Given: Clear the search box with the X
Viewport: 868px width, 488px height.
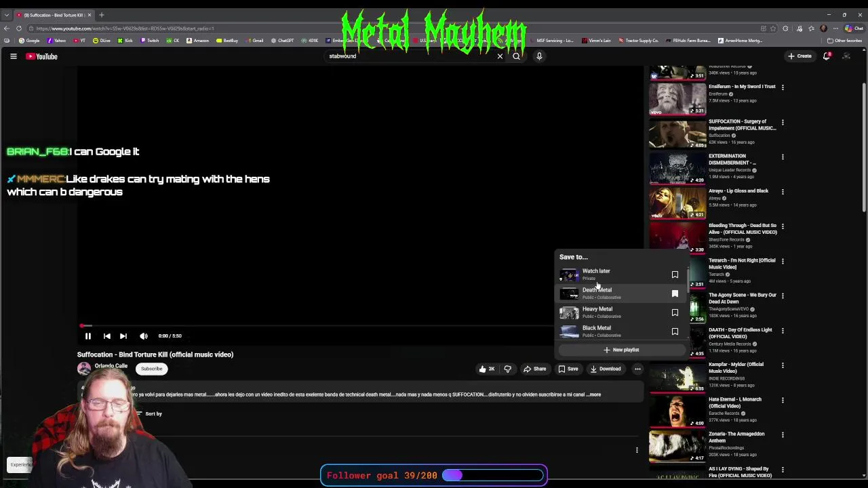Looking at the screenshot, I should (500, 56).
